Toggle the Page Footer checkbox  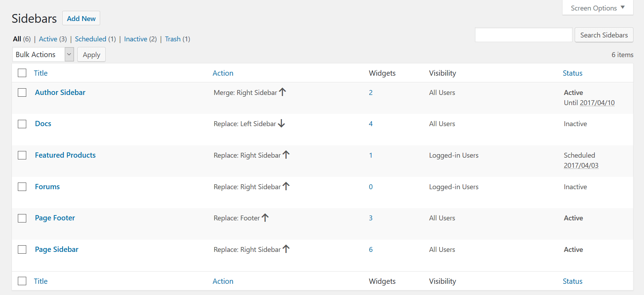pyautogui.click(x=22, y=218)
